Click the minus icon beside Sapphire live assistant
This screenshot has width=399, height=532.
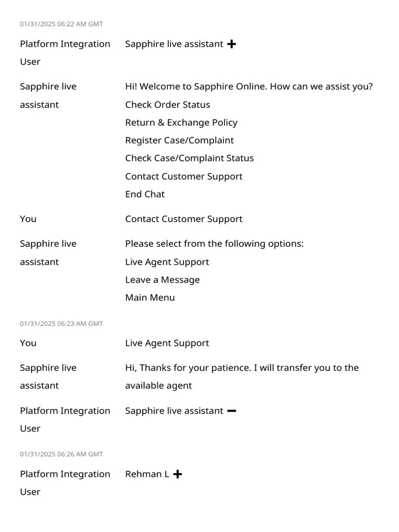tap(231, 411)
